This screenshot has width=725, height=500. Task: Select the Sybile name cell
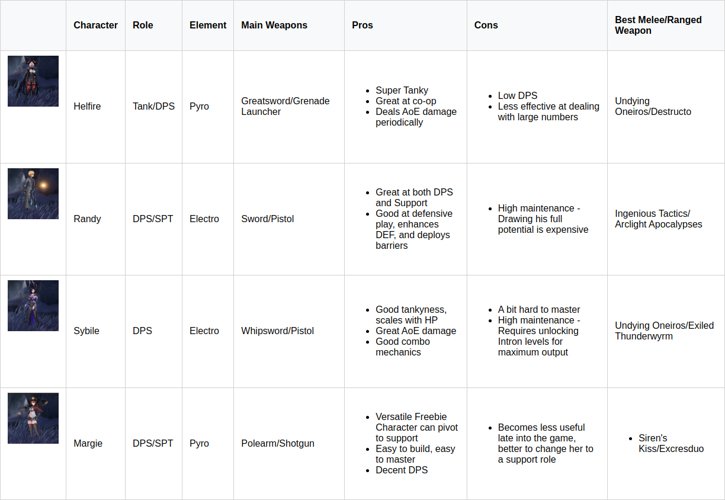click(89, 331)
